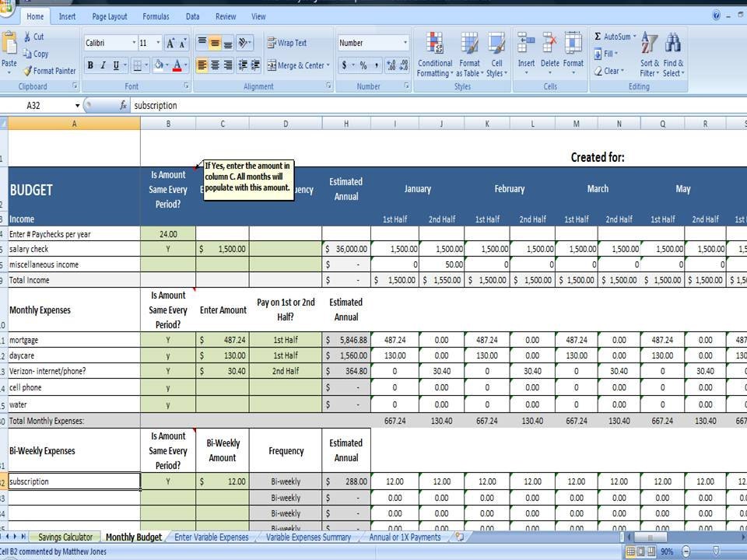This screenshot has height=560, width=747.
Task: Open the Calibri font name dropdown
Action: (x=134, y=43)
